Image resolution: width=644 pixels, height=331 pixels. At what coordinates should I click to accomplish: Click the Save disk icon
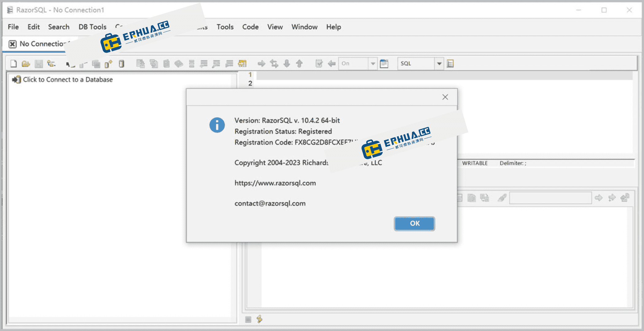point(39,64)
